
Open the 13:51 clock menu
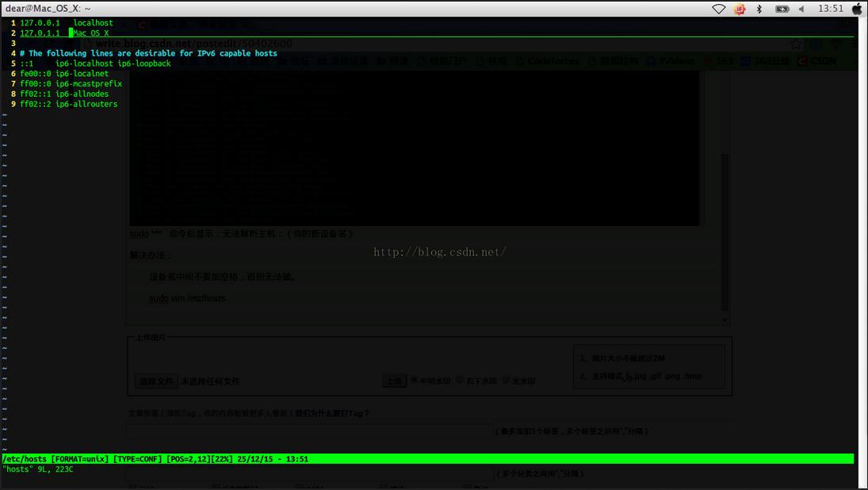tap(831, 9)
